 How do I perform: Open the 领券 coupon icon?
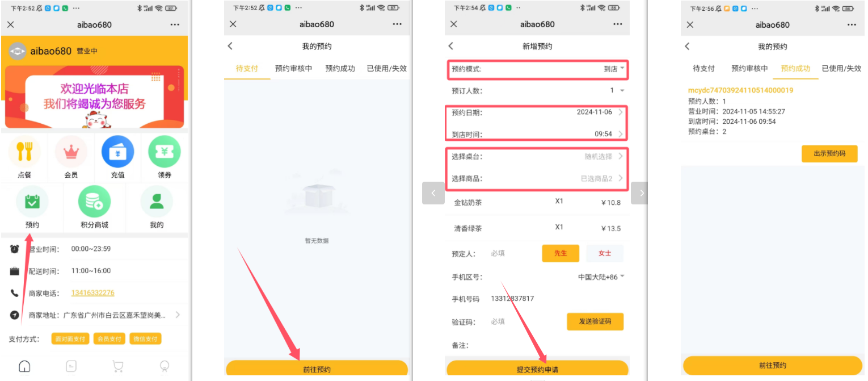coord(164,152)
